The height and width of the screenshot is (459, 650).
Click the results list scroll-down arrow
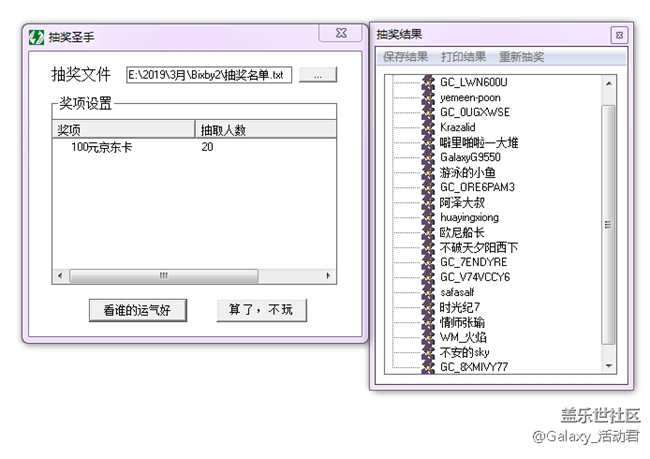(x=610, y=367)
